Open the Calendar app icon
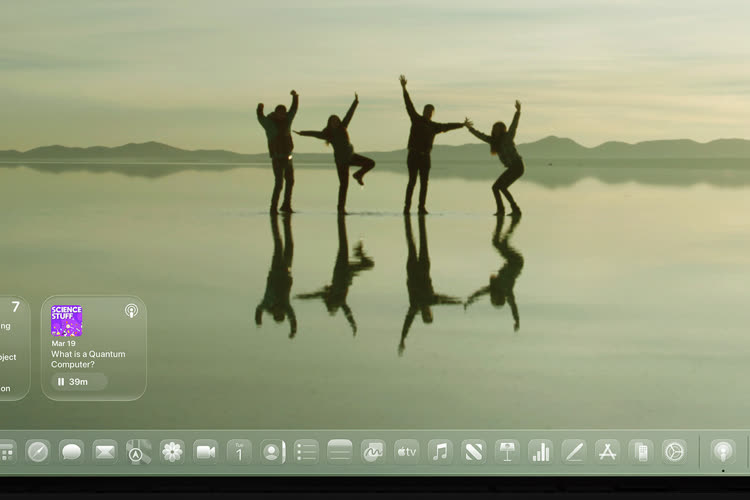Screen dimensions: 750x500 click(x=239, y=452)
